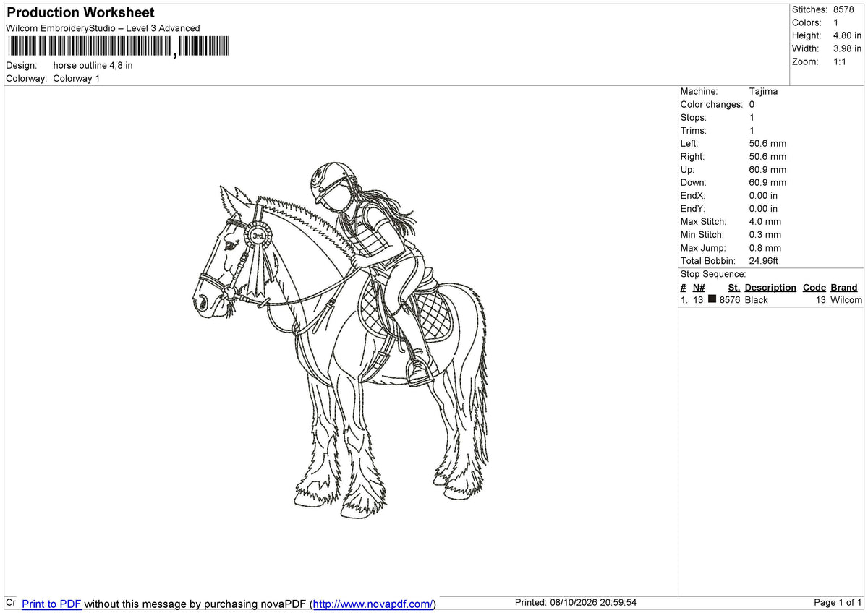Click the 'N#' column header
This screenshot has height=613, width=868.
coord(699,287)
